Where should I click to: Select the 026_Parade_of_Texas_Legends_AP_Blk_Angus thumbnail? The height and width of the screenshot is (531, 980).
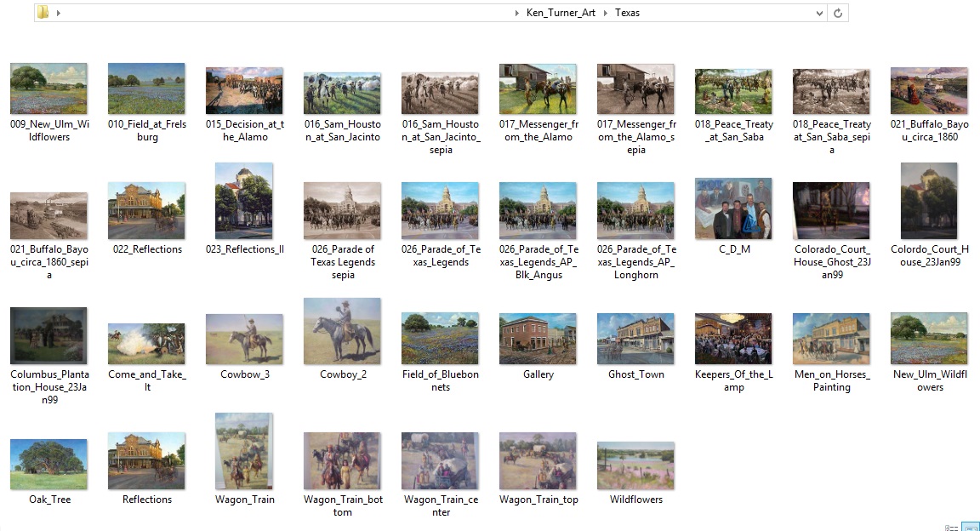[538, 211]
